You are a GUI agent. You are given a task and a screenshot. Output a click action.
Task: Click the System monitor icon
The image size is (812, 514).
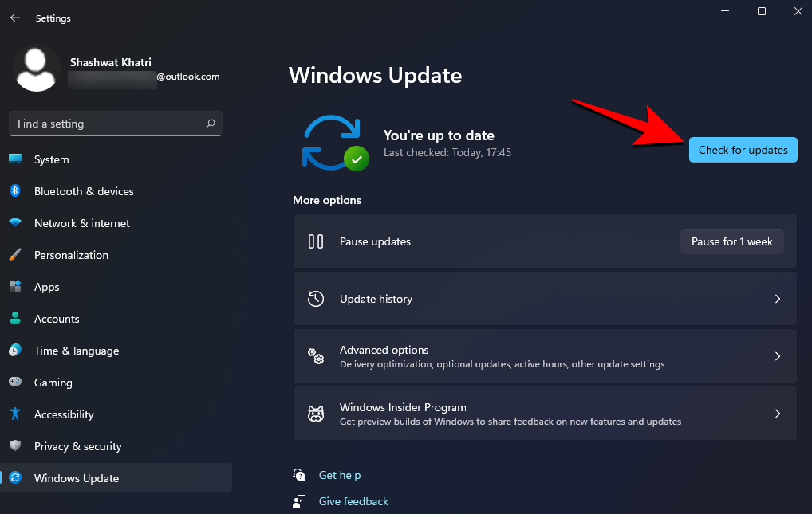pyautogui.click(x=15, y=159)
